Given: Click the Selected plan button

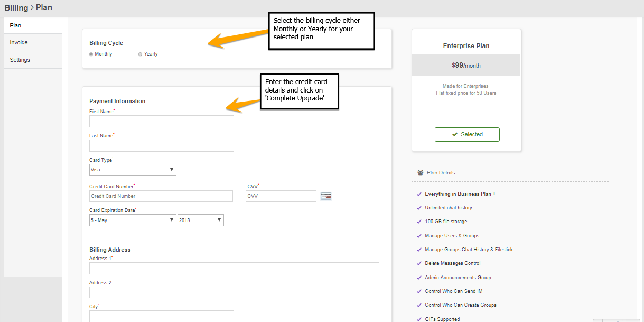Looking at the screenshot, I should coord(467,134).
